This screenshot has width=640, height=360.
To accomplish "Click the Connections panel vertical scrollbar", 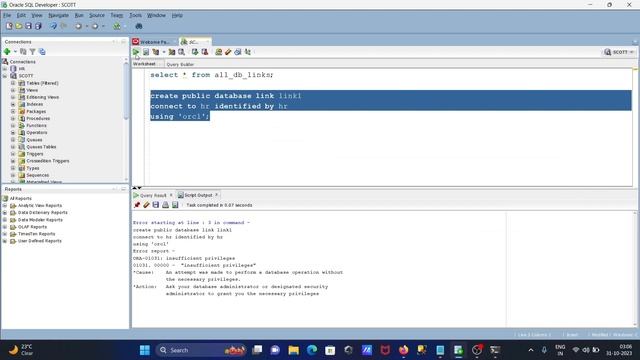I will click(126, 91).
